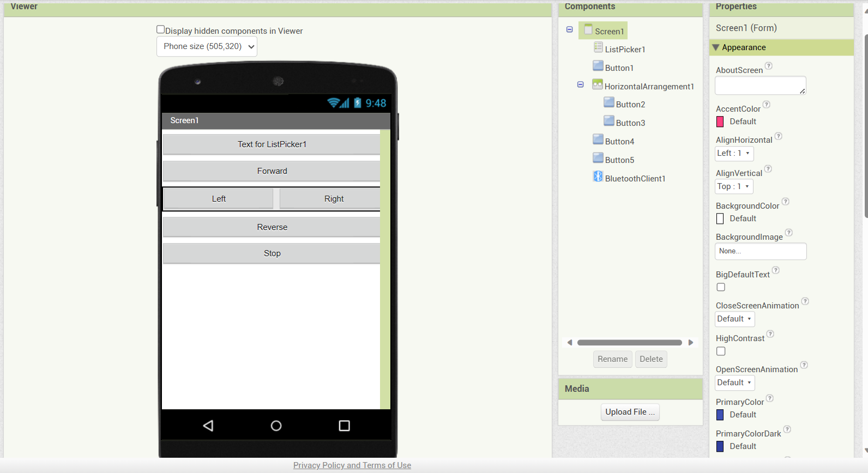Click the BluetoothClient1 Bluetooth icon

598,177
